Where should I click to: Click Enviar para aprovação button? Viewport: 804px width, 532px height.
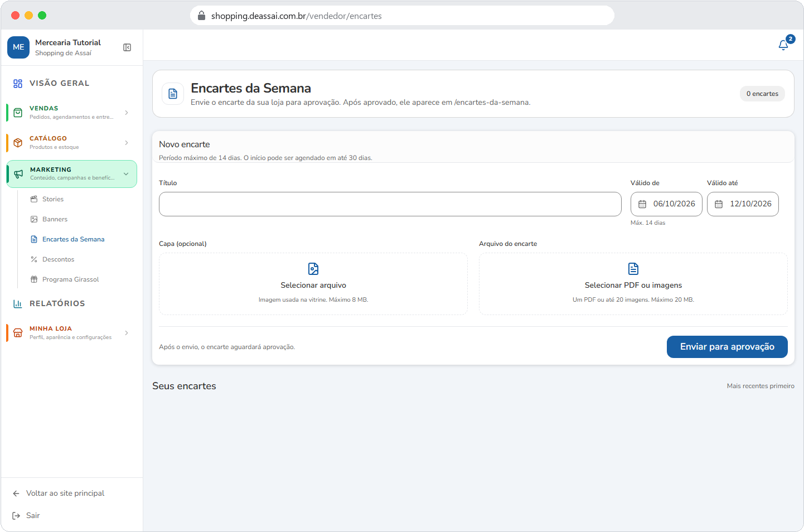(x=727, y=347)
